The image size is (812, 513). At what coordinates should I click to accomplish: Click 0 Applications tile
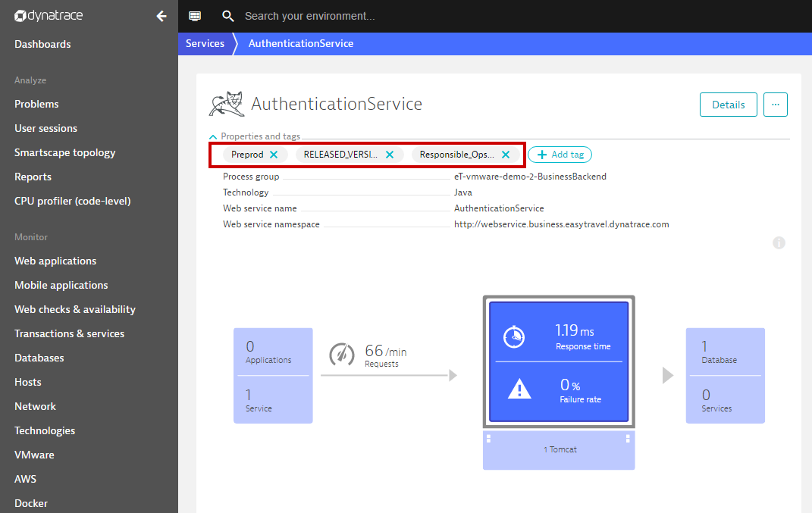273,352
